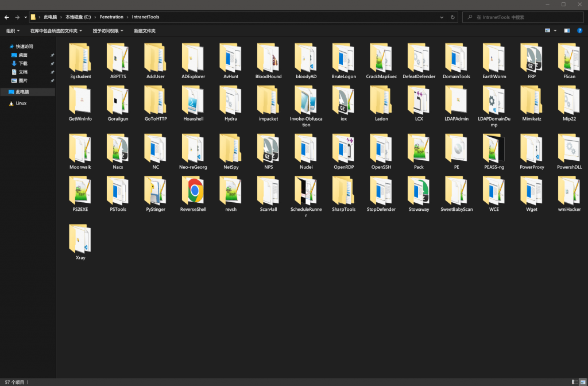
Task: Expand the address bar history dropdown
Action: click(x=442, y=17)
